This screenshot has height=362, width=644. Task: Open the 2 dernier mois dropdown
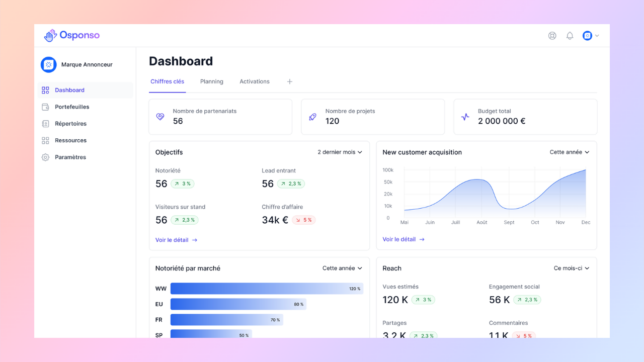tap(340, 152)
